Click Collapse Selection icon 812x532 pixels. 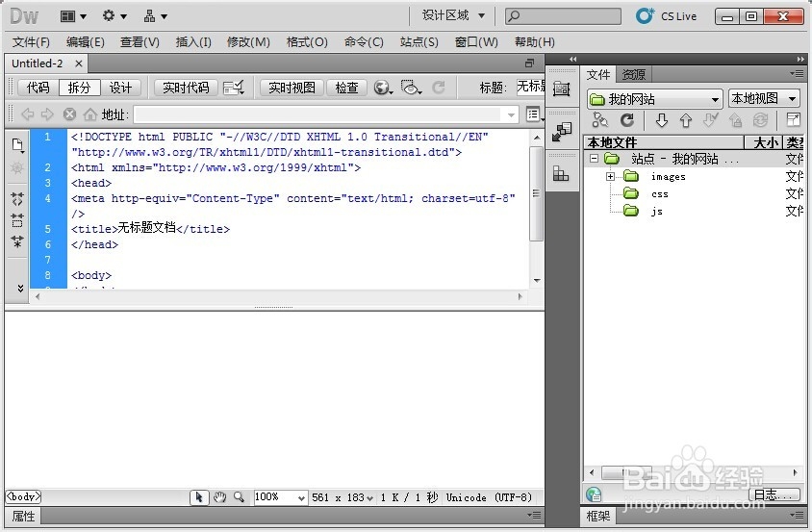point(17,220)
